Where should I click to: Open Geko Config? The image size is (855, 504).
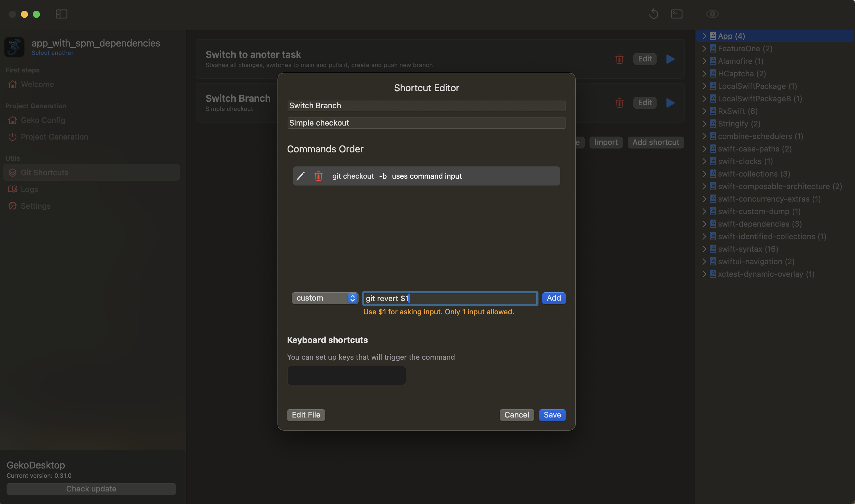pyautogui.click(x=43, y=120)
